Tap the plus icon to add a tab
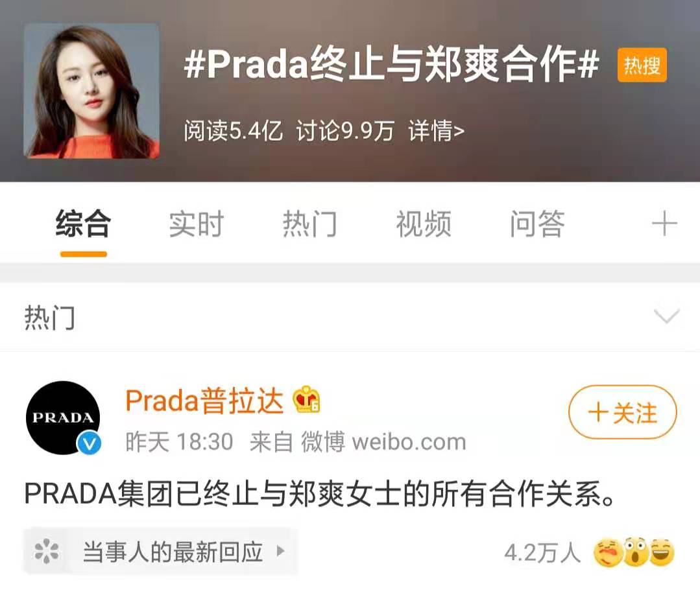Screen dimensions: 700x597 coord(664,224)
